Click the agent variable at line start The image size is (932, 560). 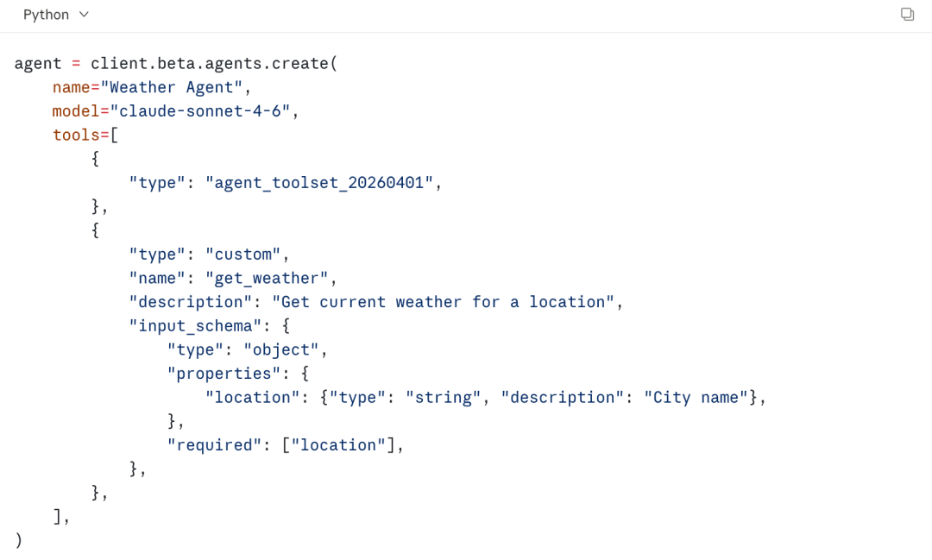38,64
